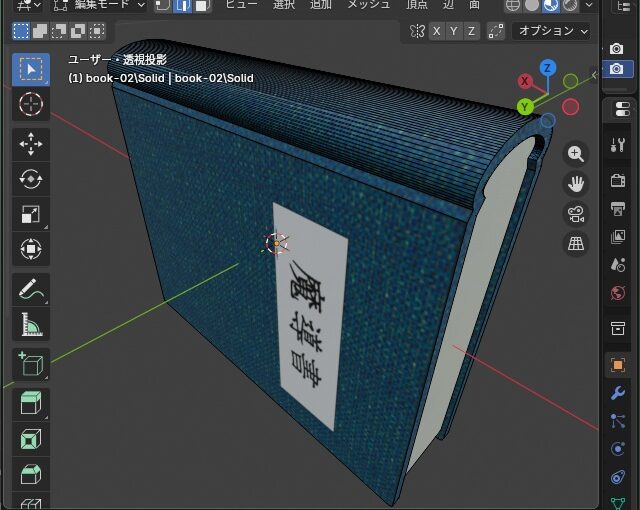The width and height of the screenshot is (640, 510).
Task: Toggle auto merge vertices icon
Action: 496,31
